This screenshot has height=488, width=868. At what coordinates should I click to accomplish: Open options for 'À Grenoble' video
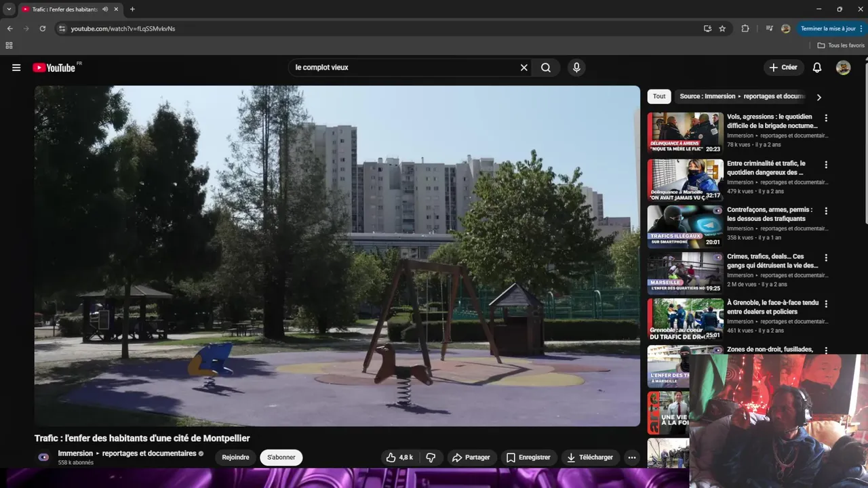(x=826, y=304)
